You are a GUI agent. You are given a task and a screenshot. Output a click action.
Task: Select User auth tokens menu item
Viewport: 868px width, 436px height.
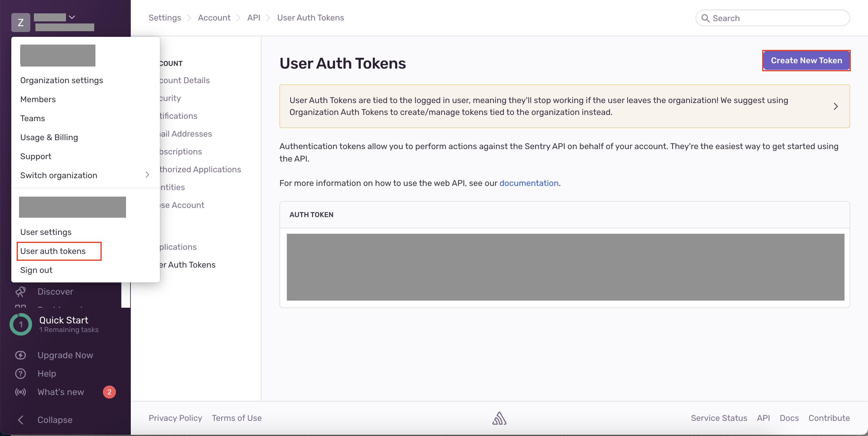point(53,251)
